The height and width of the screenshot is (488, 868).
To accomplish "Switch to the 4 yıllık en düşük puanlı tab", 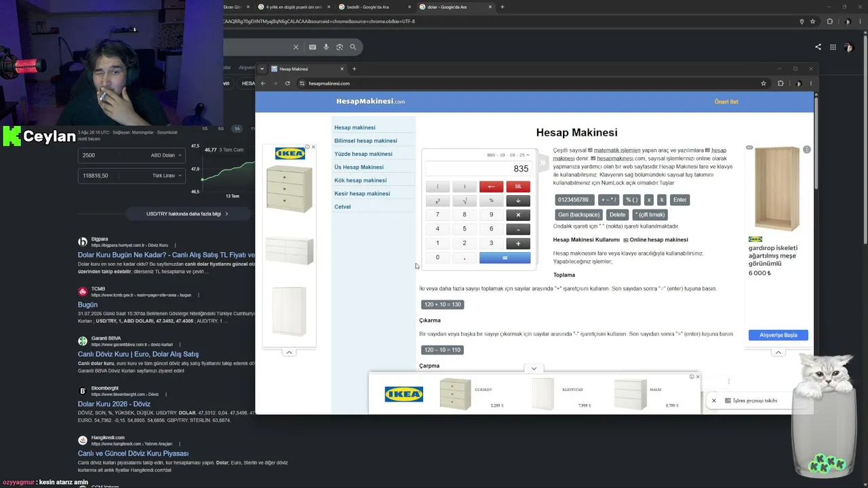I will [x=294, y=7].
